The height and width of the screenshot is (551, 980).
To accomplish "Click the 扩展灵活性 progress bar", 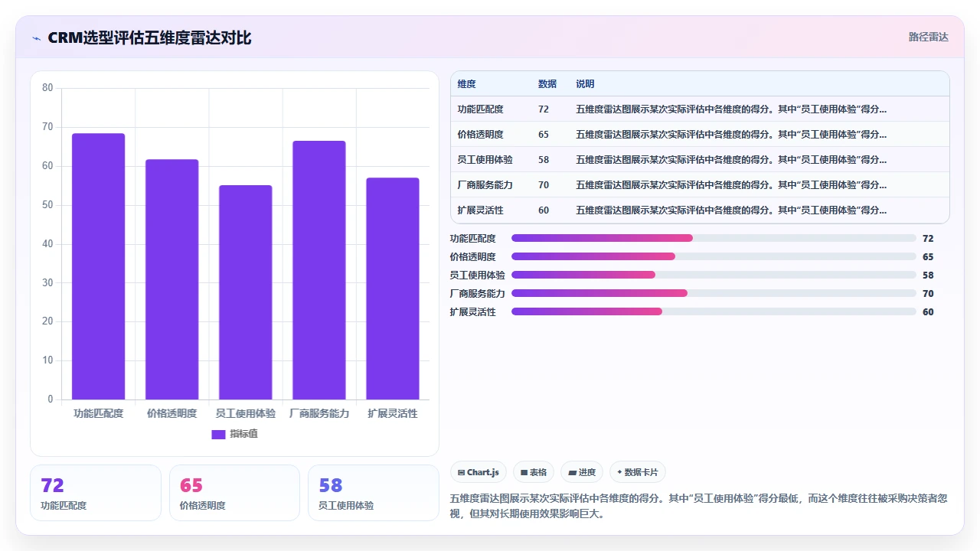I will coord(714,311).
